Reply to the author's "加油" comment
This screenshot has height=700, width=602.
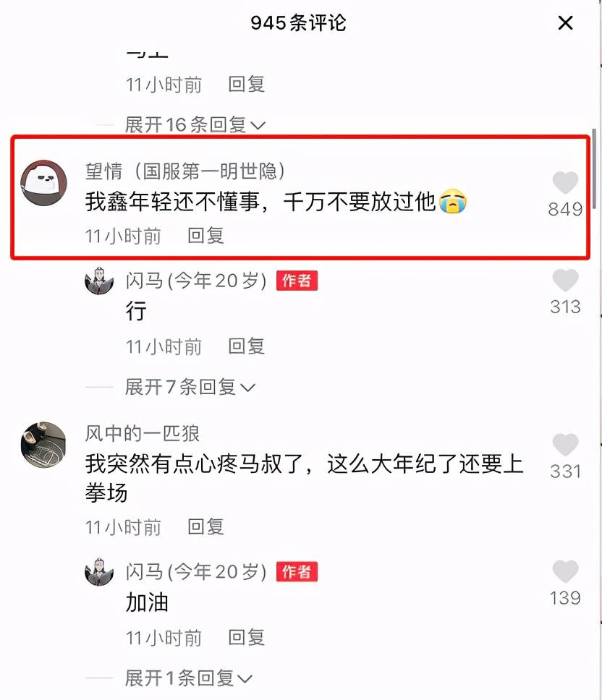click(247, 638)
